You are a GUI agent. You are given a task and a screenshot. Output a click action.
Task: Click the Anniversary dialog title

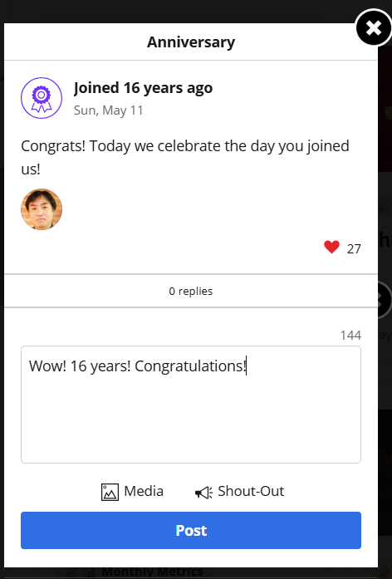pyautogui.click(x=191, y=42)
